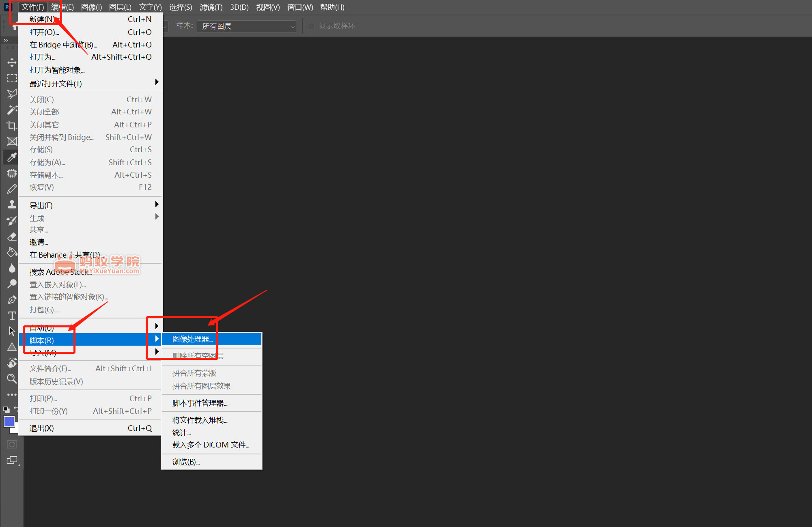Toggle 显示取样环 checkbox
The height and width of the screenshot is (527, 812).
click(311, 26)
